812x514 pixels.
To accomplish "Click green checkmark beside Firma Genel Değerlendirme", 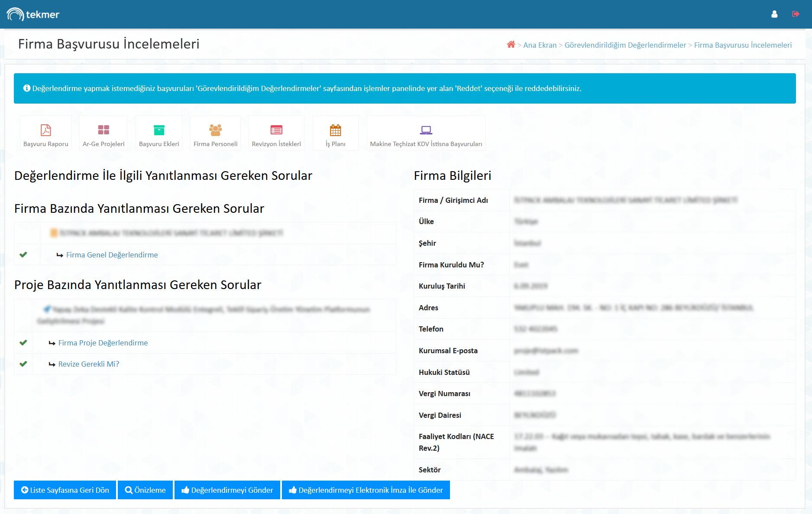I will 23,255.
